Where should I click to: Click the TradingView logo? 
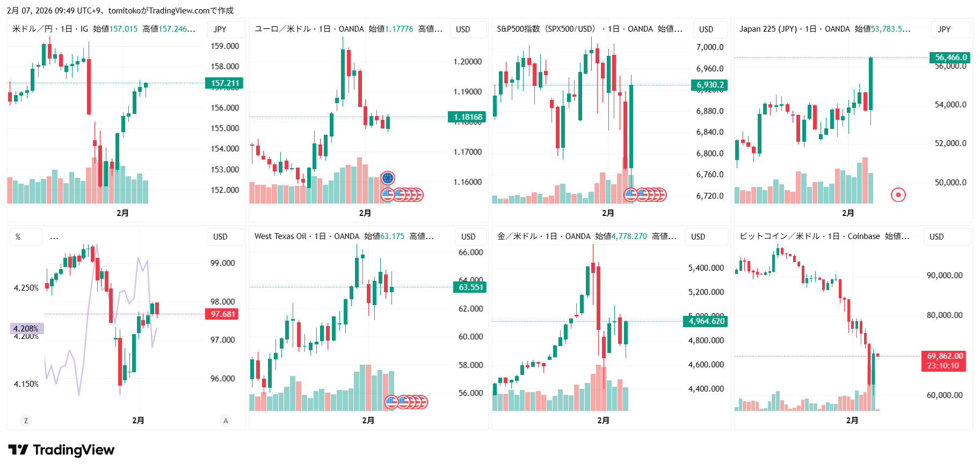61,450
